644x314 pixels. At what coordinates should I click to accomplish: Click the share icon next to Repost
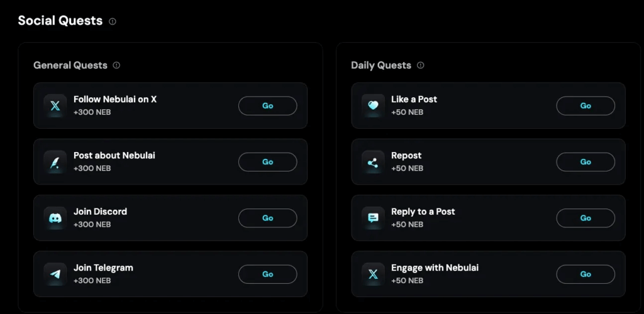tap(373, 162)
